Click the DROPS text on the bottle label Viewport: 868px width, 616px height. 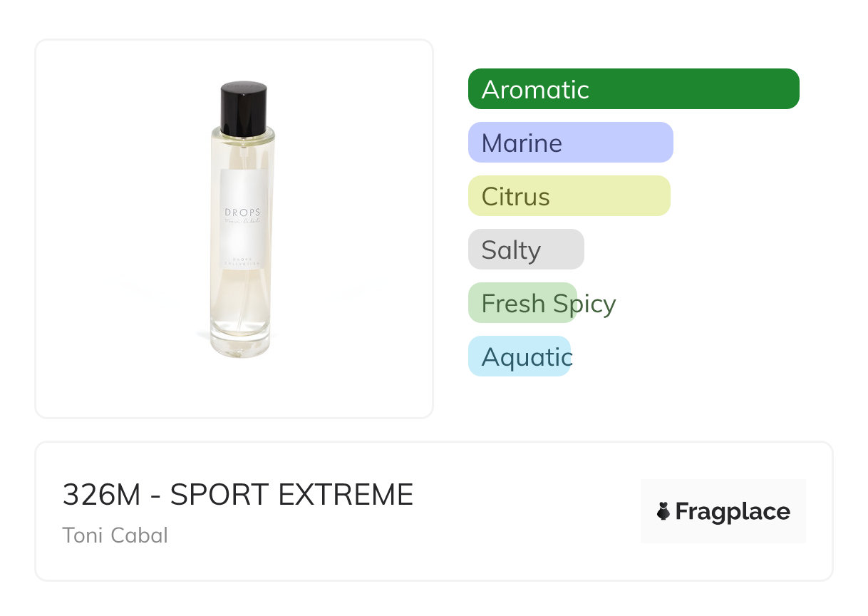(242, 212)
